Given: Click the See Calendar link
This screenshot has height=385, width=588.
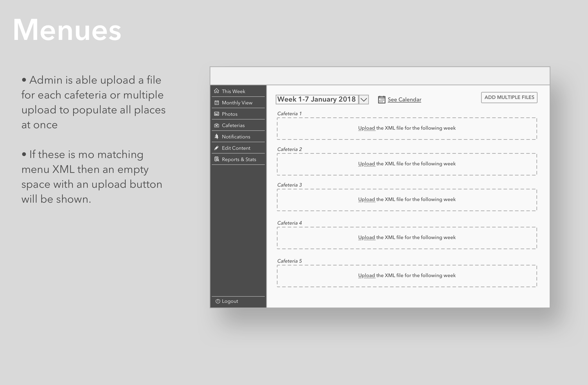Looking at the screenshot, I should pos(405,99).
